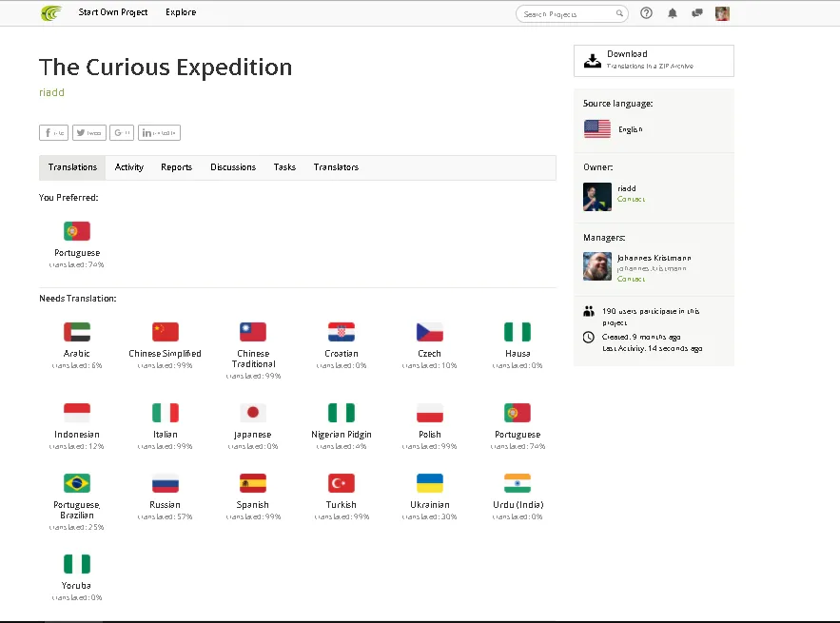Open the Croatian language flag

(342, 332)
